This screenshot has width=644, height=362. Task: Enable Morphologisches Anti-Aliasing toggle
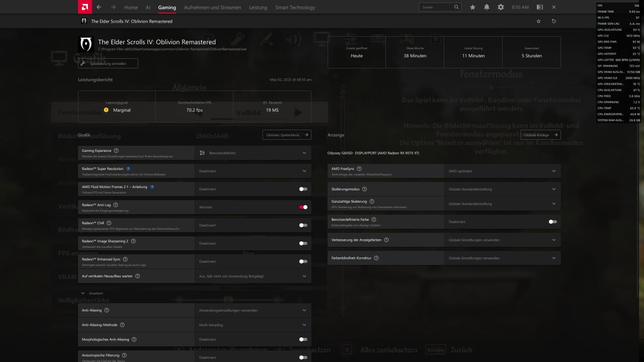pos(303,339)
